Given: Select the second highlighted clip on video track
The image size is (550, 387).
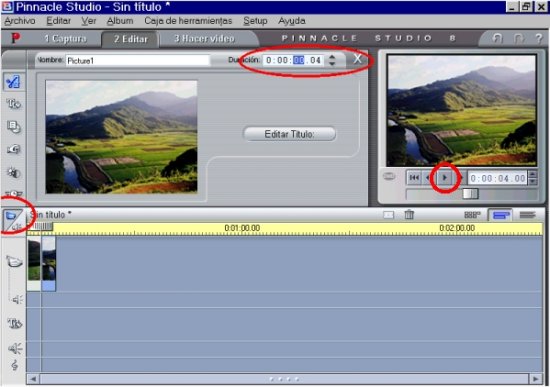Looking at the screenshot, I should tap(49, 263).
